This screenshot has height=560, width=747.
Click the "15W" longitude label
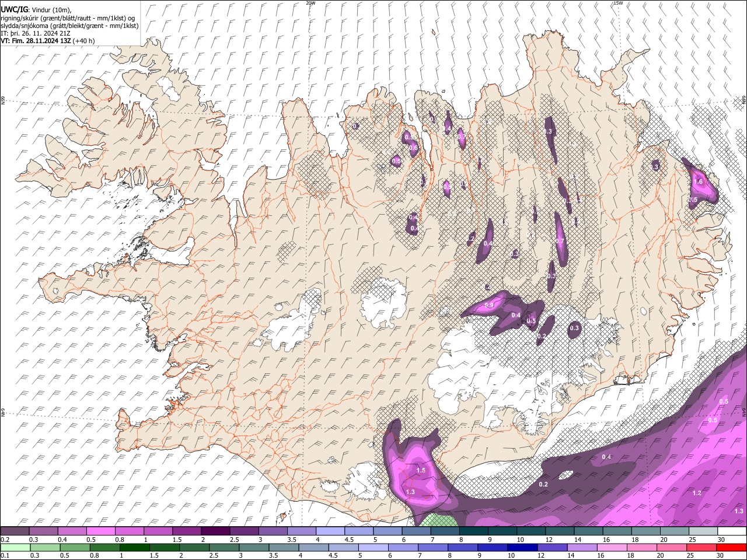pos(618,3)
